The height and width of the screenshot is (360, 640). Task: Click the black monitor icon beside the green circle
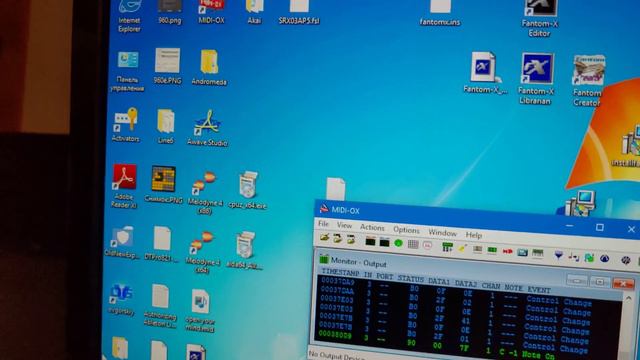click(384, 242)
